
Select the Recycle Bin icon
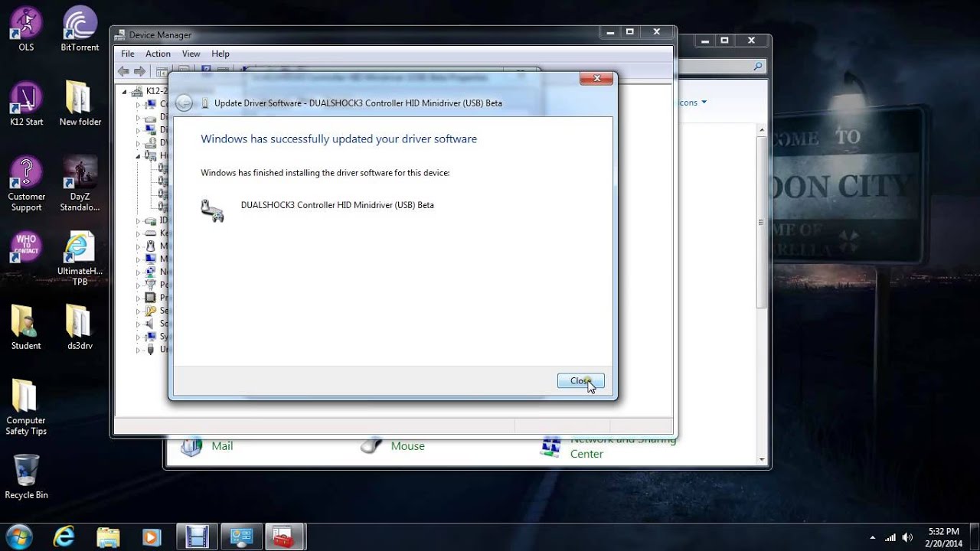tap(26, 477)
